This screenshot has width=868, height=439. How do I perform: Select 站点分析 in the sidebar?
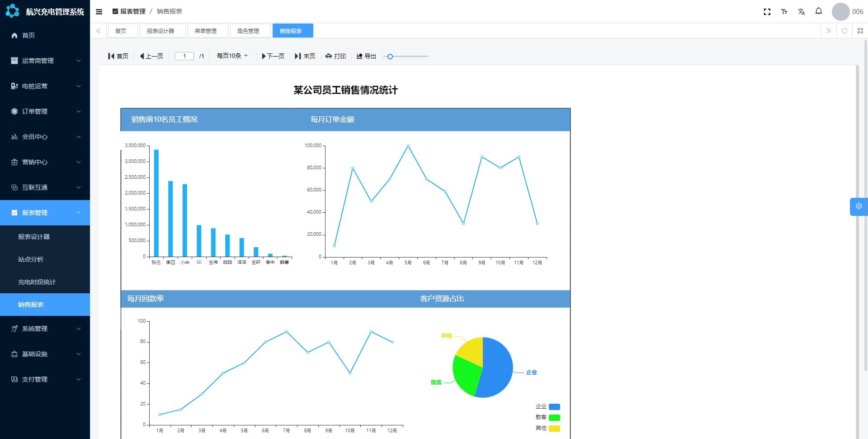(31, 259)
